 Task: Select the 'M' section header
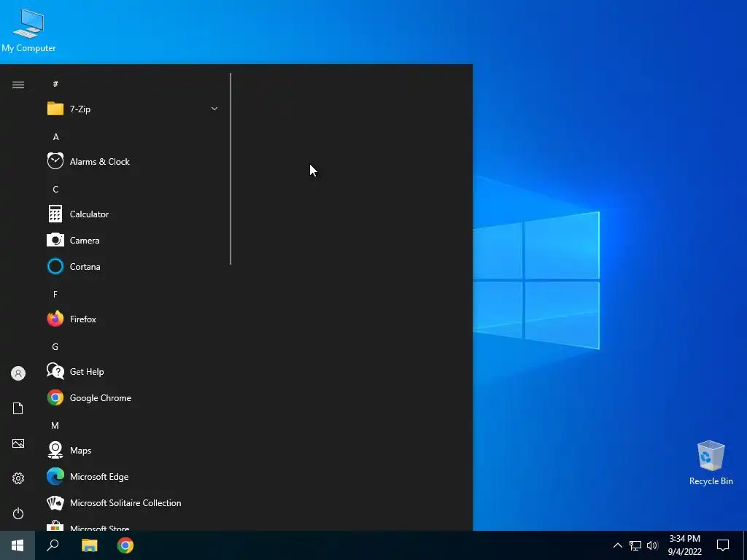point(55,425)
